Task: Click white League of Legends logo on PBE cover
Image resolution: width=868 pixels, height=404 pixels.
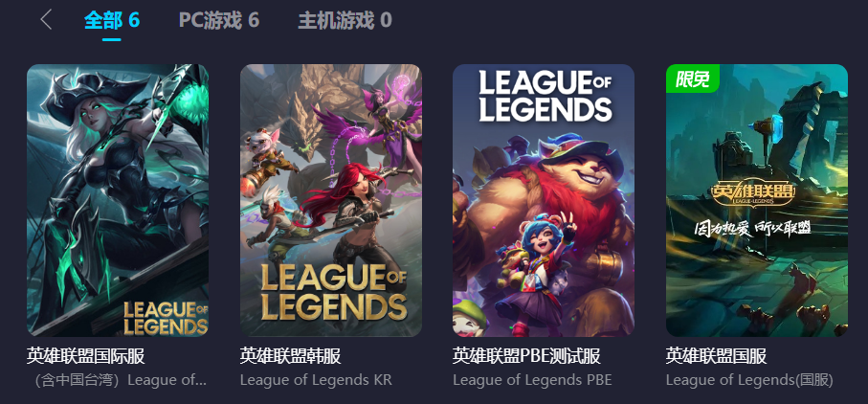Action: click(x=545, y=96)
